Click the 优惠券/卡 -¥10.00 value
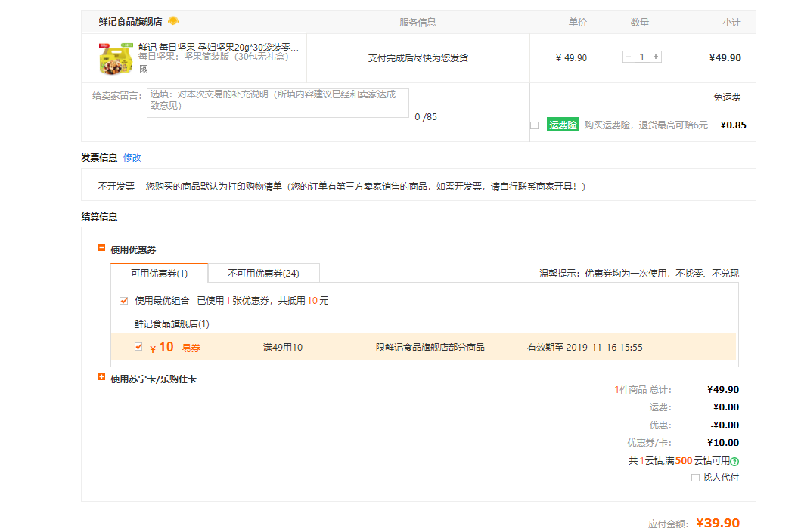Screen dimensions: 801x532 click(x=722, y=443)
